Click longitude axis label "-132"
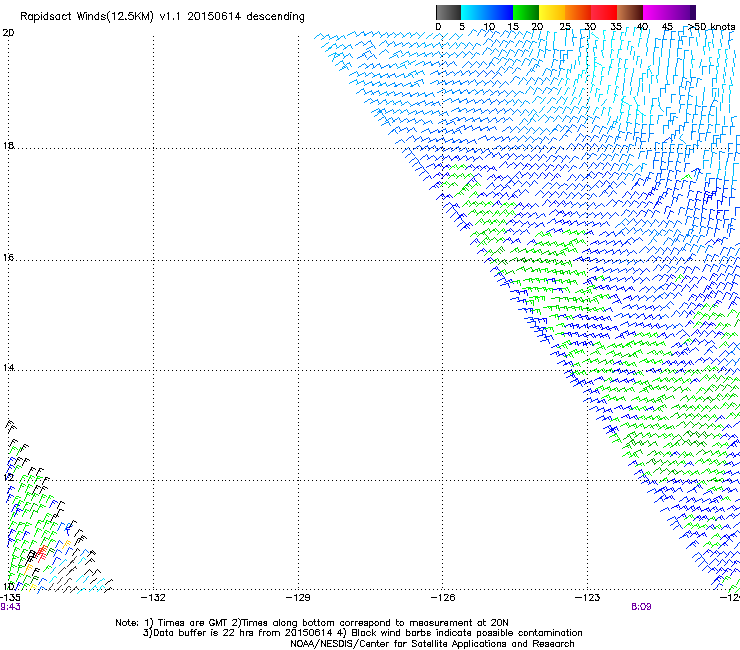The image size is (740, 650). (153, 598)
